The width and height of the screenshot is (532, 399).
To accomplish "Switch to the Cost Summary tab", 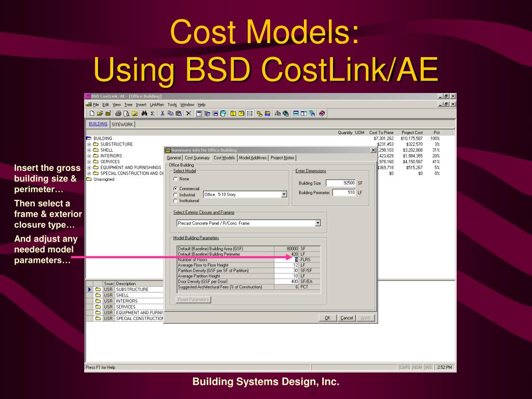I will coord(197,158).
